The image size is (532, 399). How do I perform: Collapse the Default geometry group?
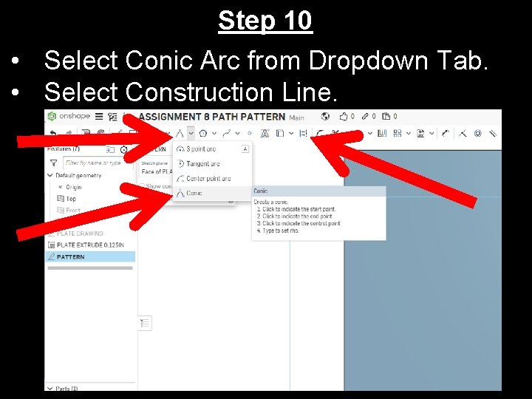(50, 175)
